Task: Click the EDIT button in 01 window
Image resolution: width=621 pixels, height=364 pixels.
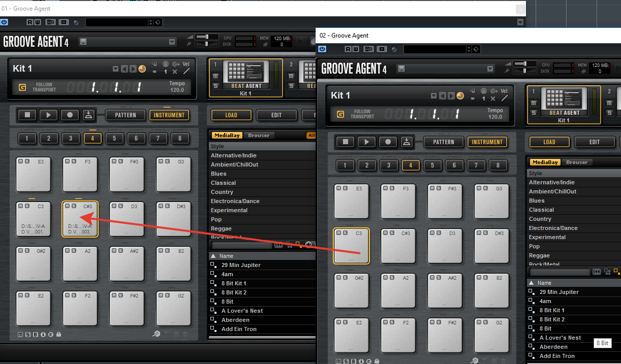Action: 276,115
